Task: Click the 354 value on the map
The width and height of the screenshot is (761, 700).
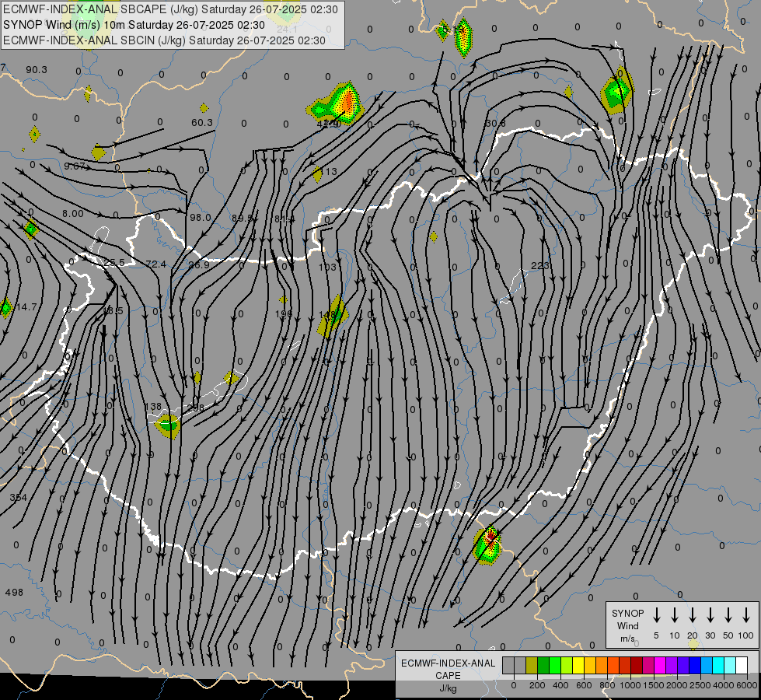Action: (19, 498)
